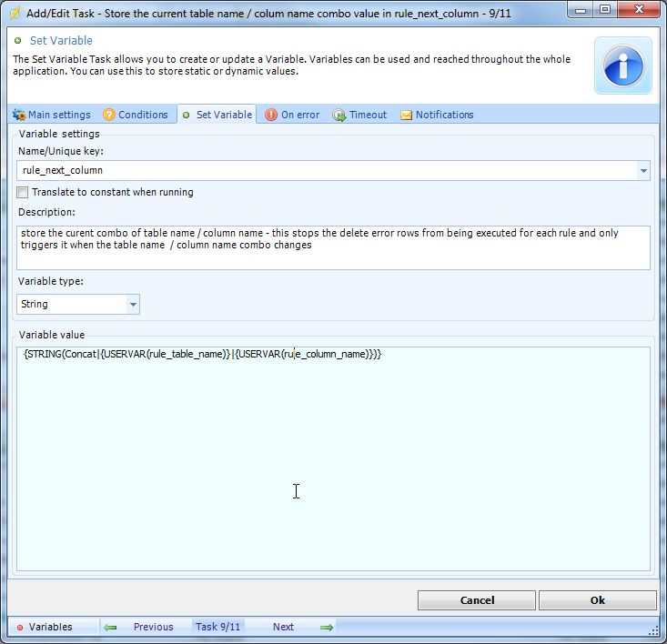Viewport: 667px width, 644px height.
Task: Click into the Variable value editor
Action: pos(333,455)
